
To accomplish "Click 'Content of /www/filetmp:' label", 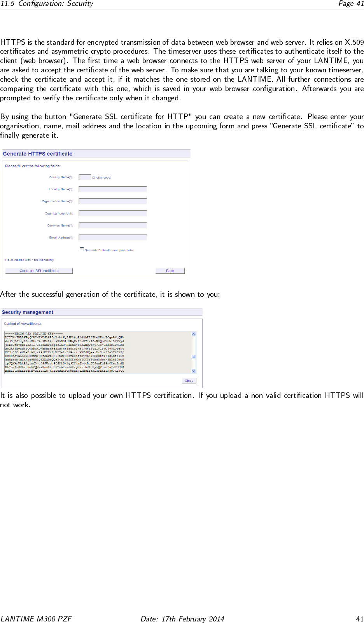I will point(23,324).
